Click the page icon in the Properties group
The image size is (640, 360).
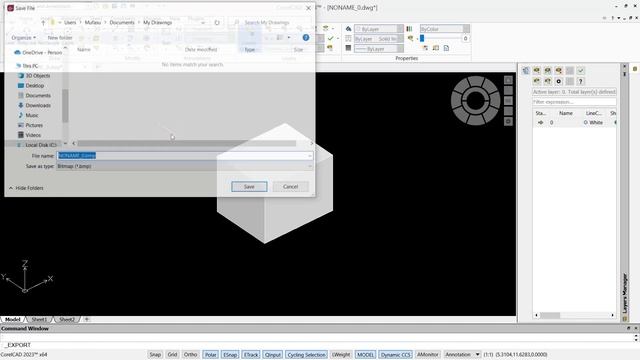[x=447, y=48]
